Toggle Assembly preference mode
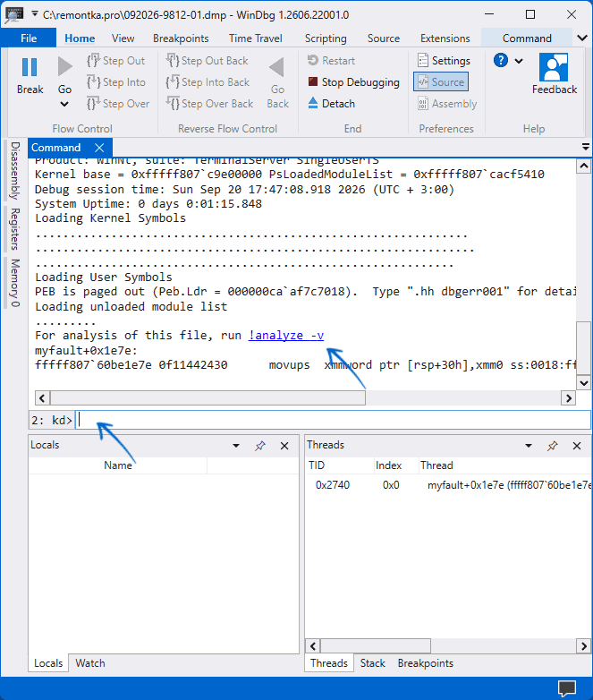593x700 pixels. click(447, 104)
